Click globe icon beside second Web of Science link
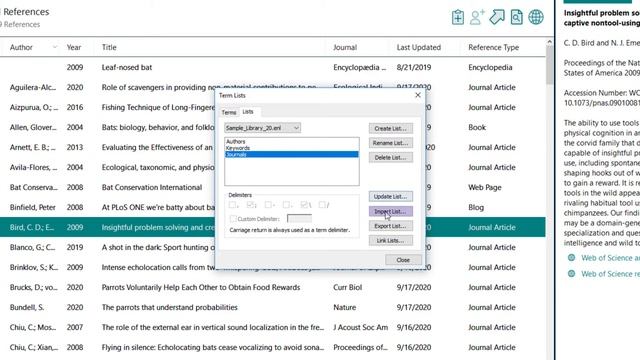This screenshot has width=640, height=360. (571, 273)
